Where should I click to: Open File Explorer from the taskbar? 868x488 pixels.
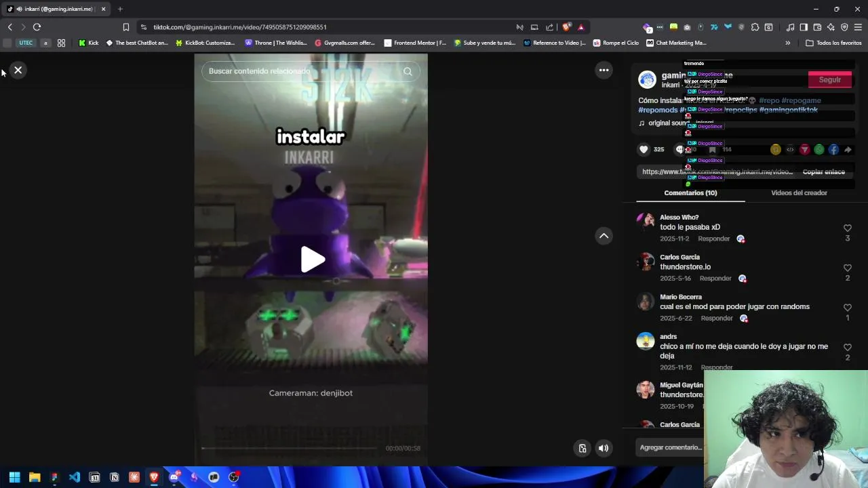pyautogui.click(x=35, y=477)
